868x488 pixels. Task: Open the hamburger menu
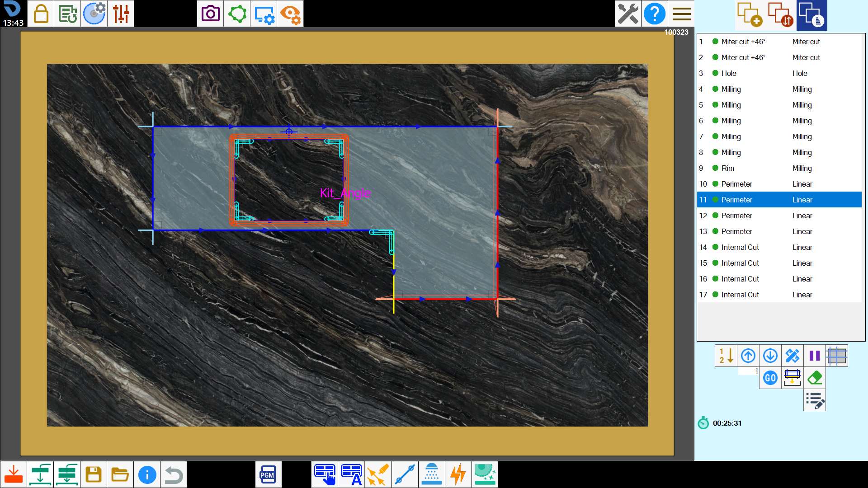(681, 14)
